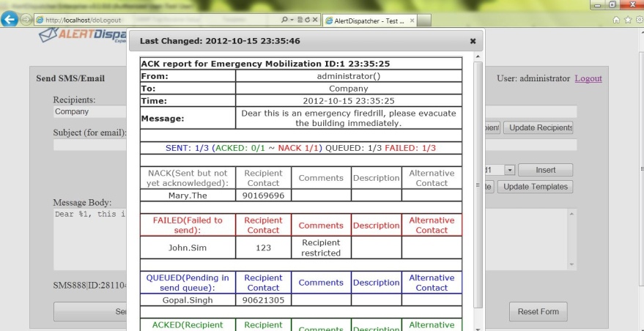Image resolution: width=644 pixels, height=331 pixels.
Task: Click the NACK 1/1 status text
Action: pyautogui.click(x=300, y=148)
